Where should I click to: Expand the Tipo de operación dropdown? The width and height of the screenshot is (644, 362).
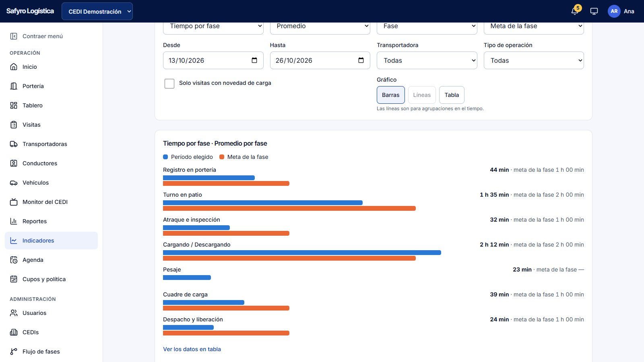coord(534,60)
